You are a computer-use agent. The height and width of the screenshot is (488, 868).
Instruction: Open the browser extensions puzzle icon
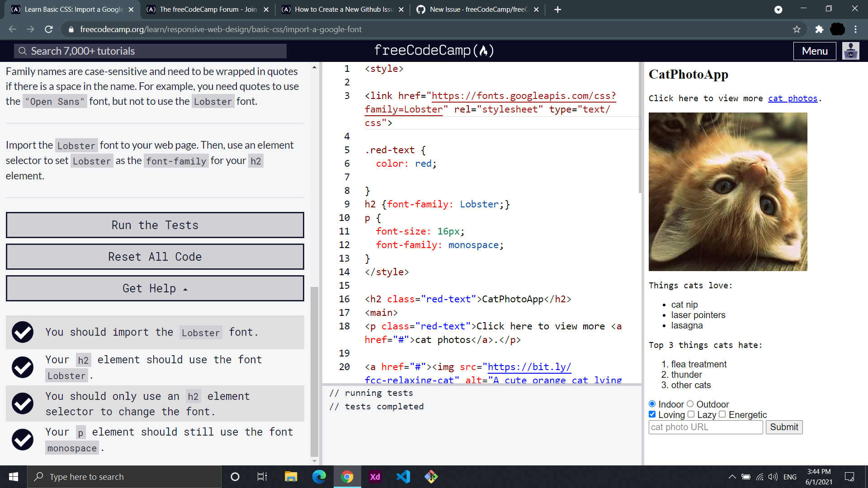click(x=820, y=29)
